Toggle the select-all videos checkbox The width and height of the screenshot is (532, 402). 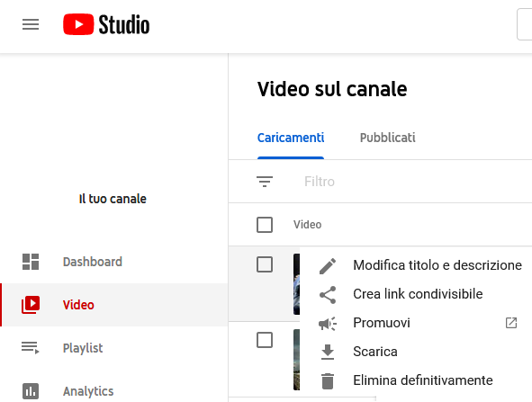265,225
